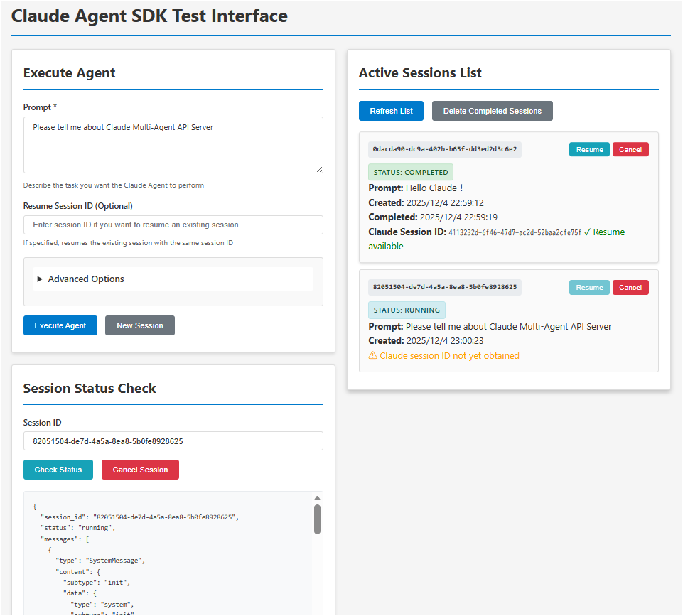Click the STATUS: RUNNING badge
Viewport: 683px width, 616px height.
(x=406, y=310)
